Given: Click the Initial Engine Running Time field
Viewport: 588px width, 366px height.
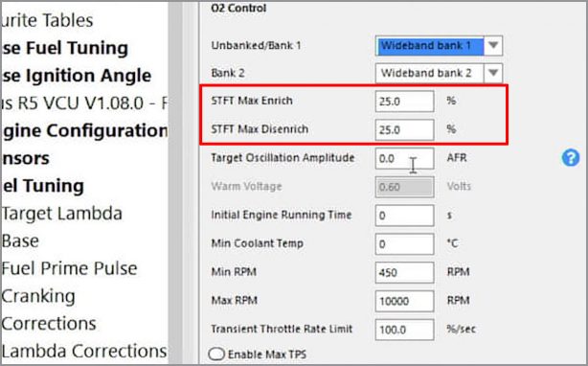Looking at the screenshot, I should click(405, 216).
